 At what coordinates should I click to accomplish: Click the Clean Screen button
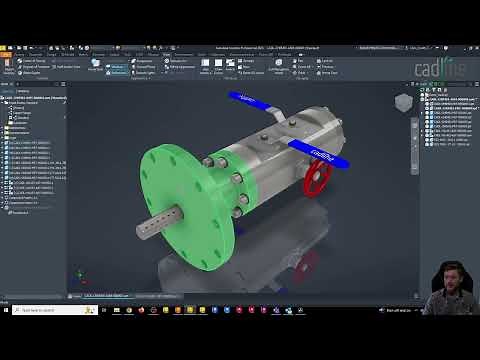pyautogui.click(x=218, y=66)
